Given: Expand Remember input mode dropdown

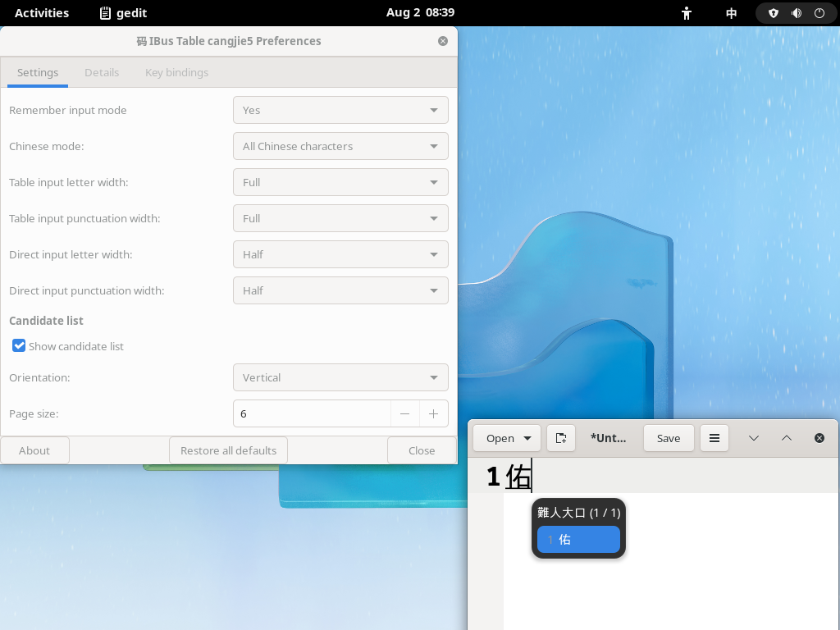Looking at the screenshot, I should [x=340, y=110].
